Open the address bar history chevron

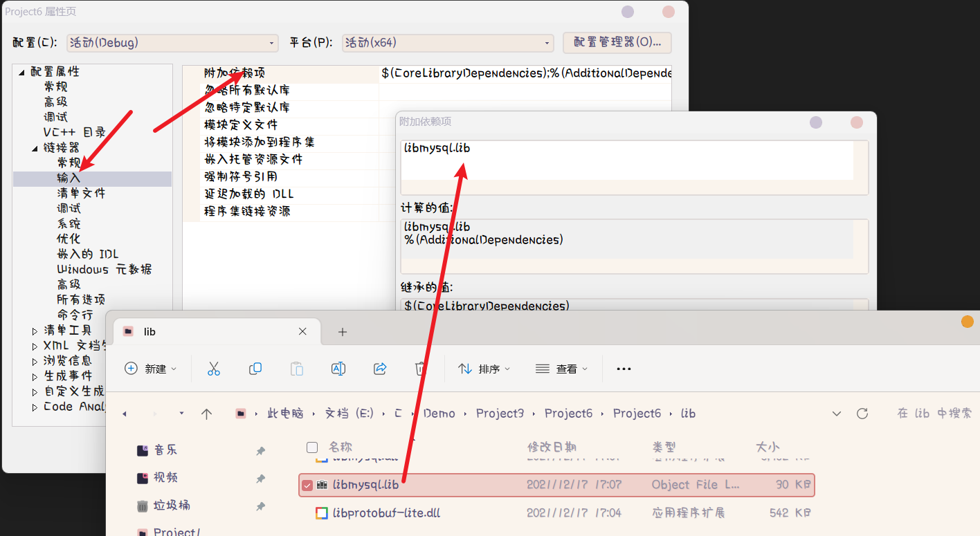(837, 414)
